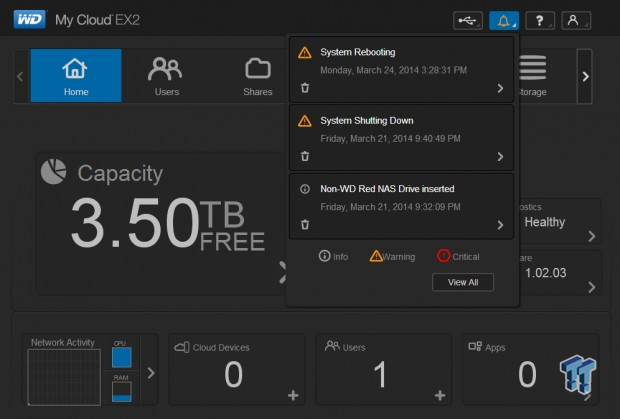The width and height of the screenshot is (620, 419).
Task: Expand the System Shutting Down alert details
Action: 500,157
